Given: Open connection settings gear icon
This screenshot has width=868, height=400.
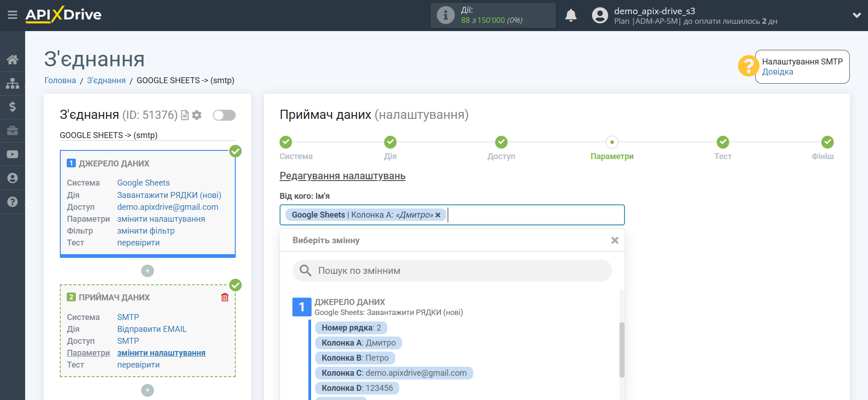Looking at the screenshot, I should click(197, 115).
